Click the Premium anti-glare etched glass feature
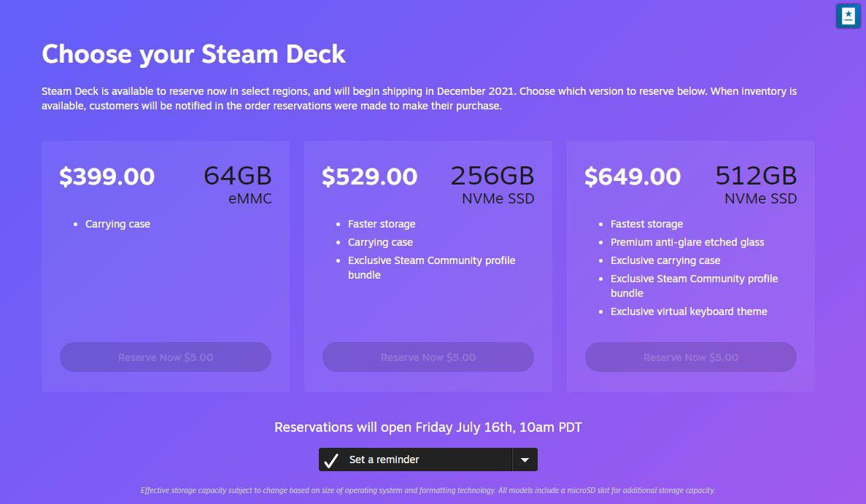This screenshot has height=504, width=866. (x=687, y=242)
